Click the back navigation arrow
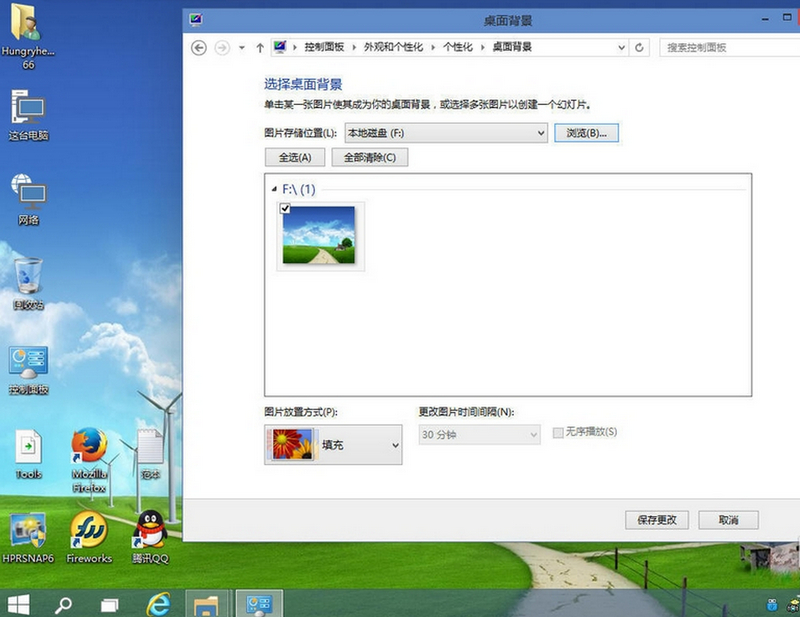 click(199, 47)
